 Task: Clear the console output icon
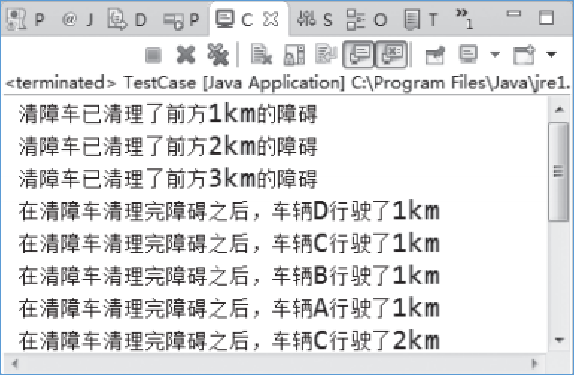[261, 55]
